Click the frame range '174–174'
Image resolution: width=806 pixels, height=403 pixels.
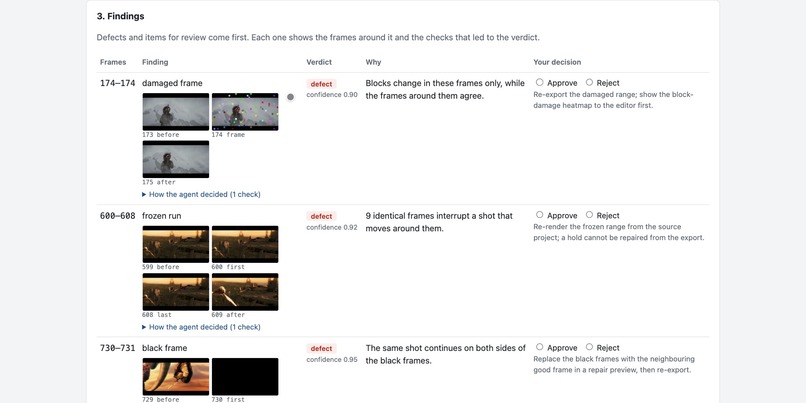pos(118,83)
